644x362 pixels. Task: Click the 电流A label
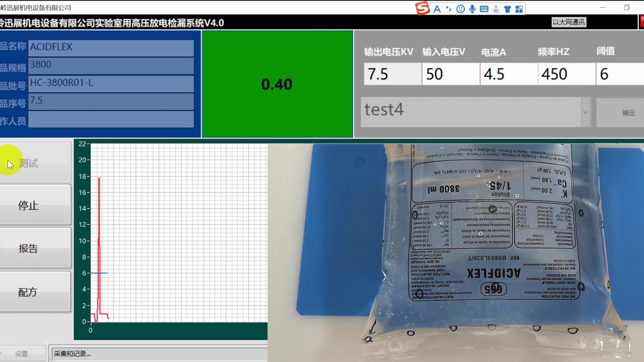coord(494,52)
